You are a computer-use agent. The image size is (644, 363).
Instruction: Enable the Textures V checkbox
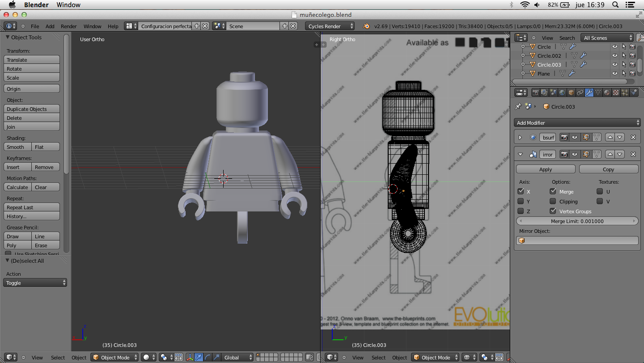tap(600, 201)
